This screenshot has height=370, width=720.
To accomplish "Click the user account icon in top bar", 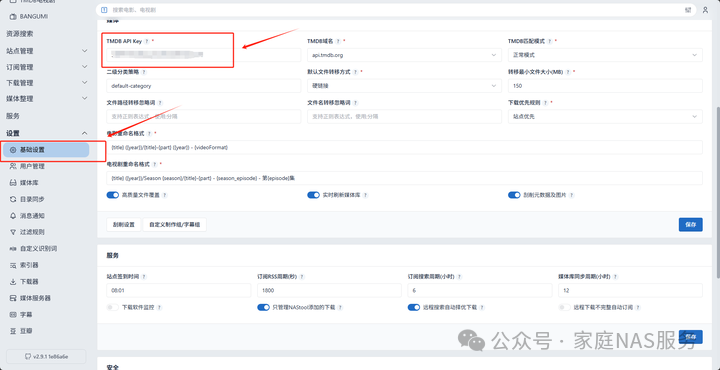I will click(x=705, y=10).
